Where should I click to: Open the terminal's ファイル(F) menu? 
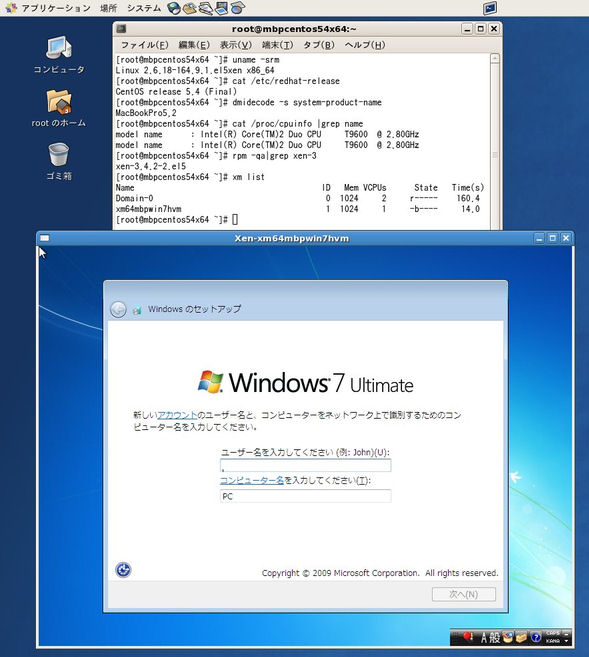point(144,45)
